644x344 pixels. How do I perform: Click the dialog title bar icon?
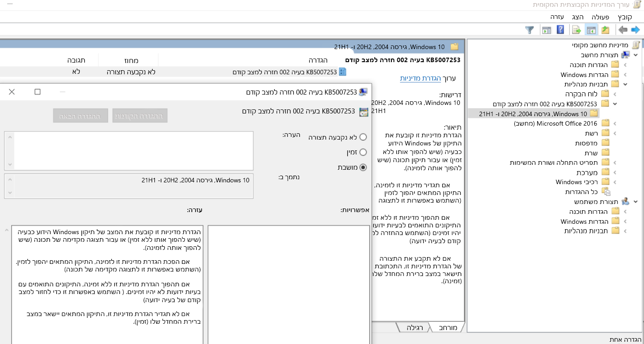click(x=363, y=92)
